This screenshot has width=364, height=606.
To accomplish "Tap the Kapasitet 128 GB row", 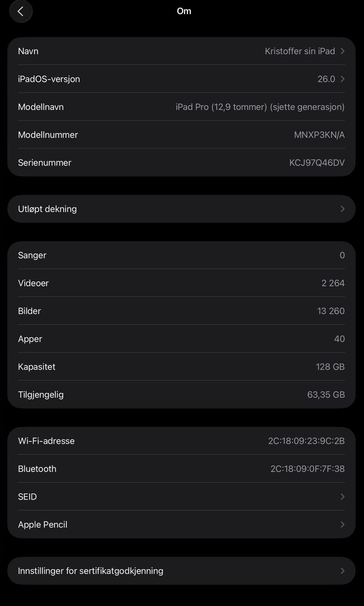I will 181,367.
